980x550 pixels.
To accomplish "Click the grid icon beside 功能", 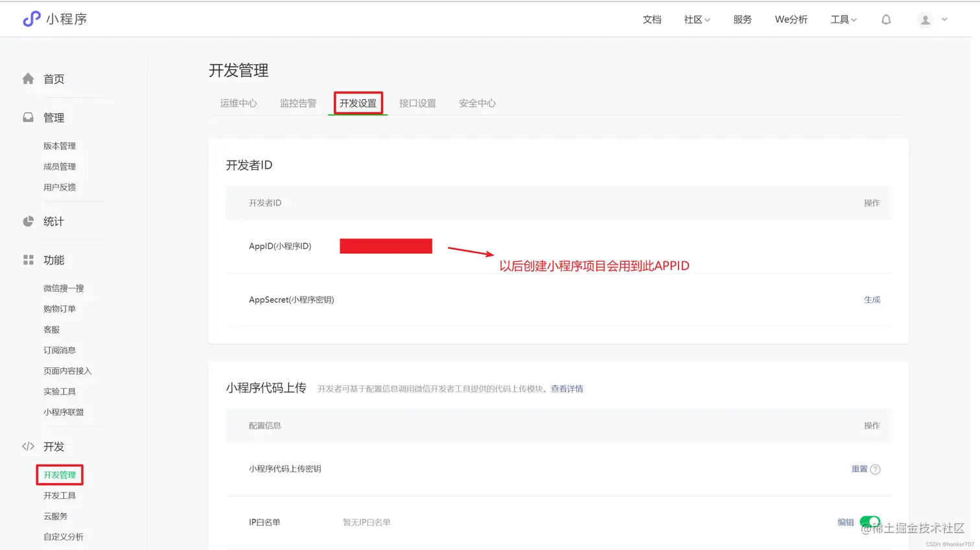I will pos(28,260).
